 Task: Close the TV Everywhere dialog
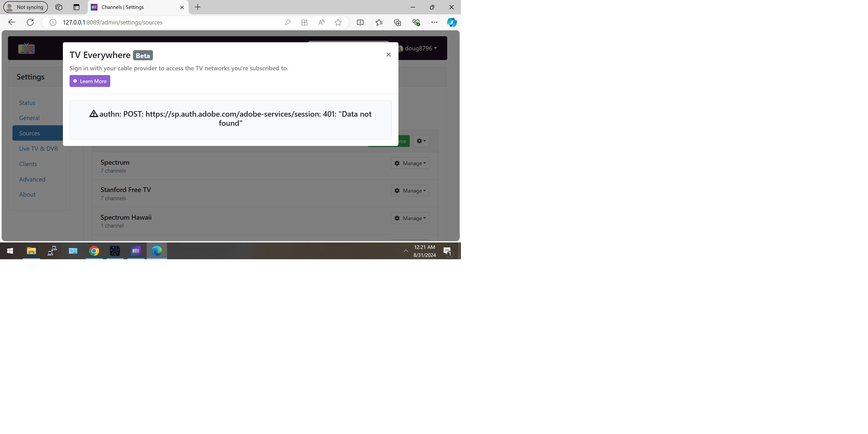pyautogui.click(x=388, y=54)
